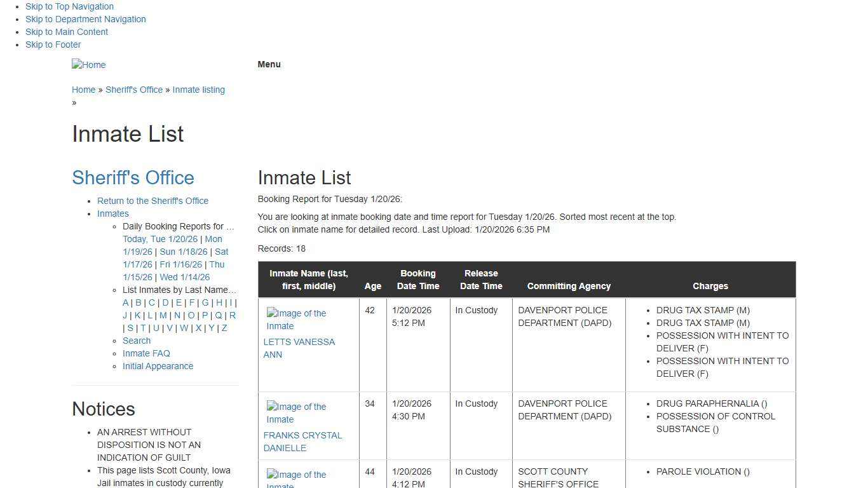Select the Skip to Top Navigation link
This screenshot has height=488, width=868.
click(x=69, y=6)
